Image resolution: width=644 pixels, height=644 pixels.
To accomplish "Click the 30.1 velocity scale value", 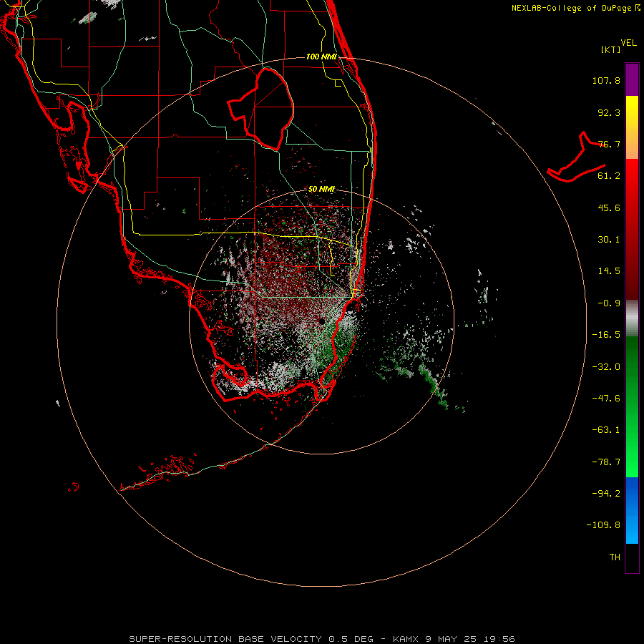I will pos(609,240).
